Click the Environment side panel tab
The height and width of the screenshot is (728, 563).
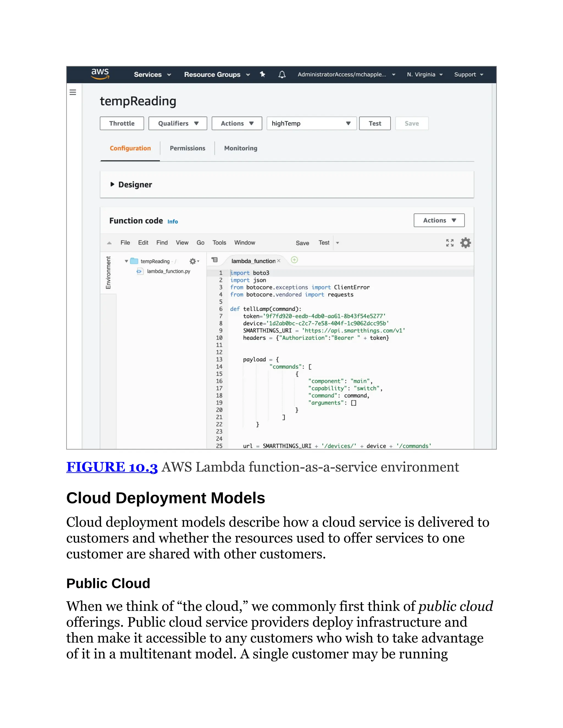click(108, 273)
